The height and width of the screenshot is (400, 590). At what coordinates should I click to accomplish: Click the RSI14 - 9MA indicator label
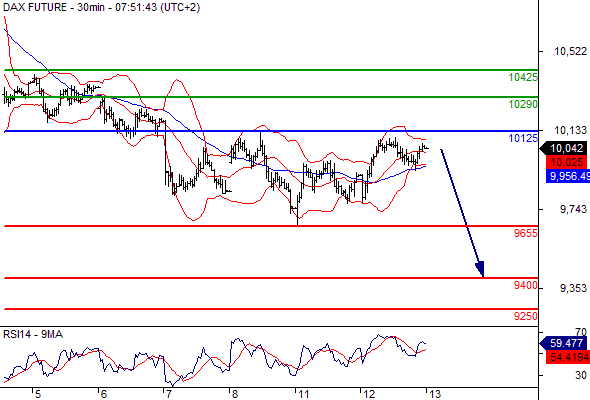[x=33, y=335]
